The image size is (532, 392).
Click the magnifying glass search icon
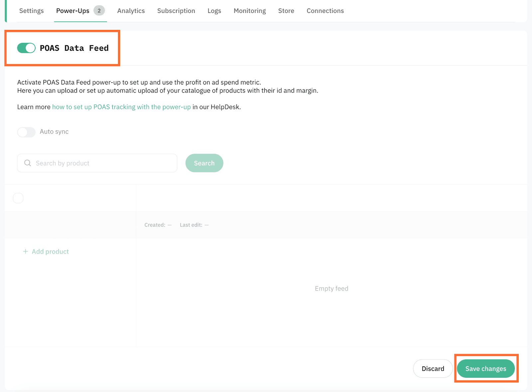pyautogui.click(x=28, y=163)
